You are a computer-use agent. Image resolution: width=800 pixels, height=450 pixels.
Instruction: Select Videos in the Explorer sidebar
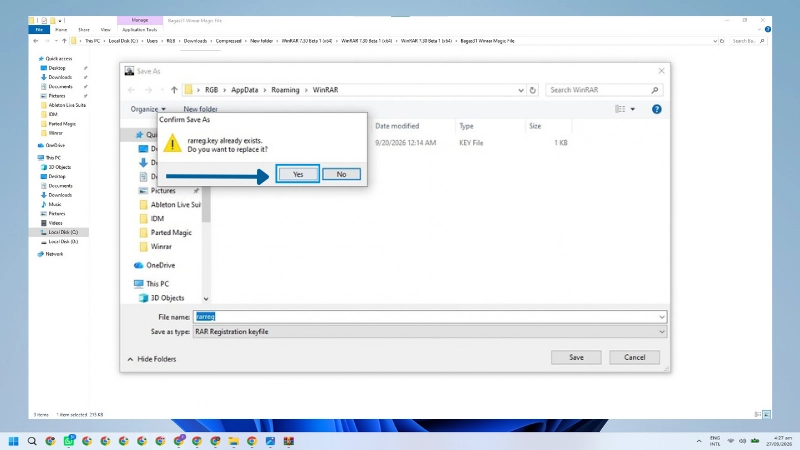point(52,223)
